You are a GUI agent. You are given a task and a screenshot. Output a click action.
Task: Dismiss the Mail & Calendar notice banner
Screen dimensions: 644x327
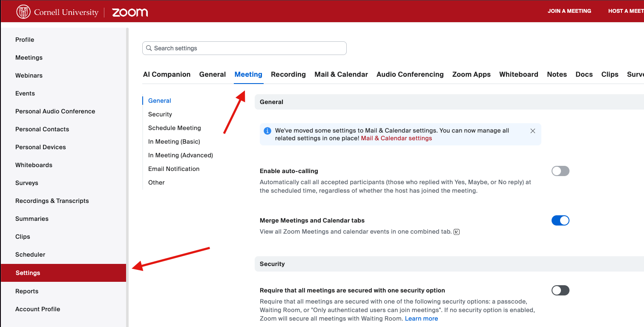click(532, 131)
